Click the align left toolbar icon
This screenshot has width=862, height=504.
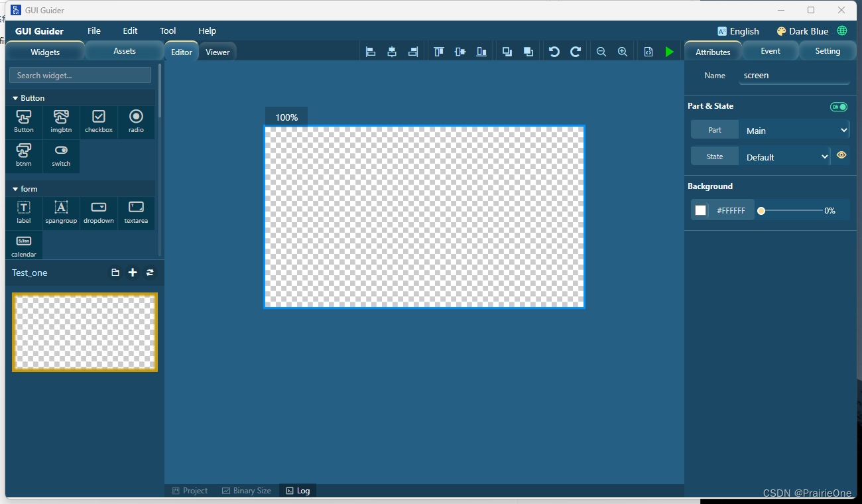[371, 52]
